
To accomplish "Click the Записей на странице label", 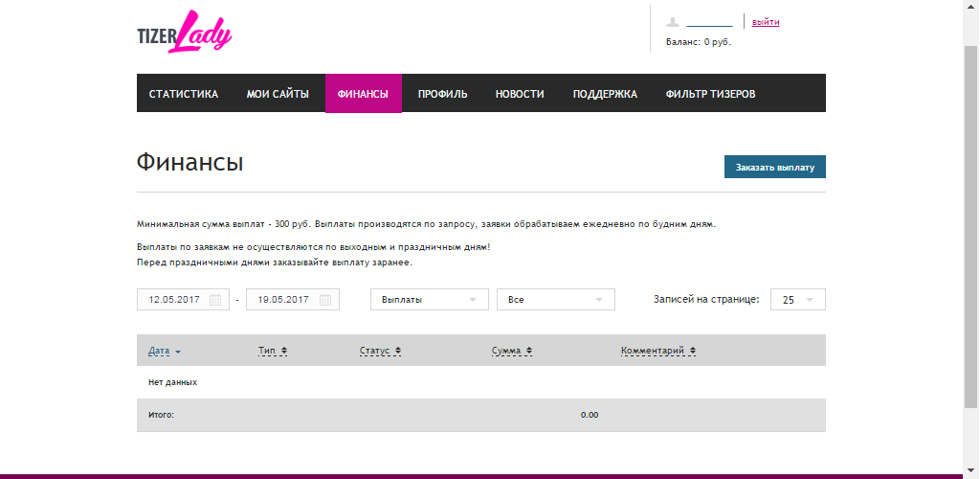I will point(707,300).
